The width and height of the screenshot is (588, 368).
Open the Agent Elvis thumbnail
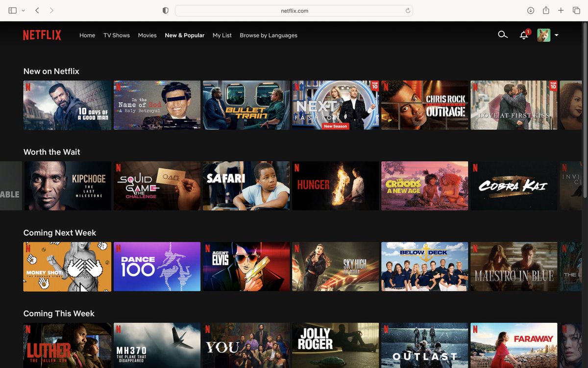click(x=246, y=266)
